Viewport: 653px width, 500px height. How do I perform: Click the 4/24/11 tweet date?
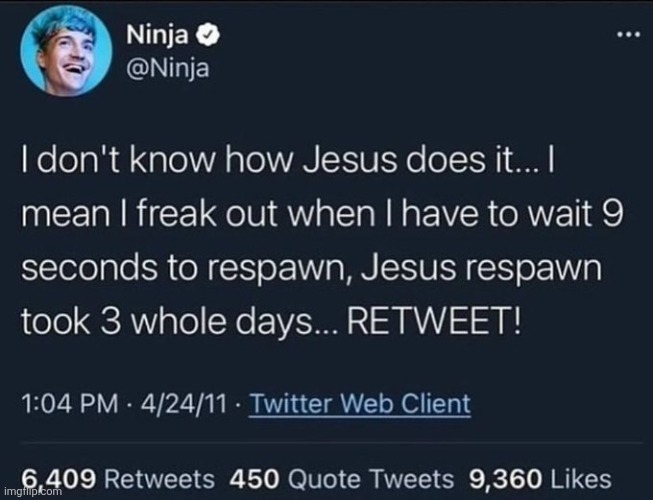[x=170, y=404]
